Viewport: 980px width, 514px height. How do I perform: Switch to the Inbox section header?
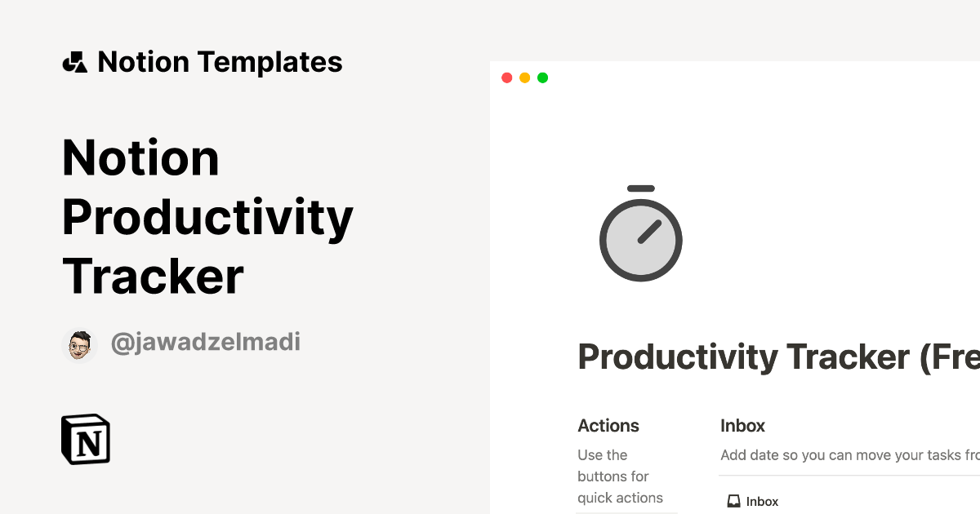pos(742,425)
